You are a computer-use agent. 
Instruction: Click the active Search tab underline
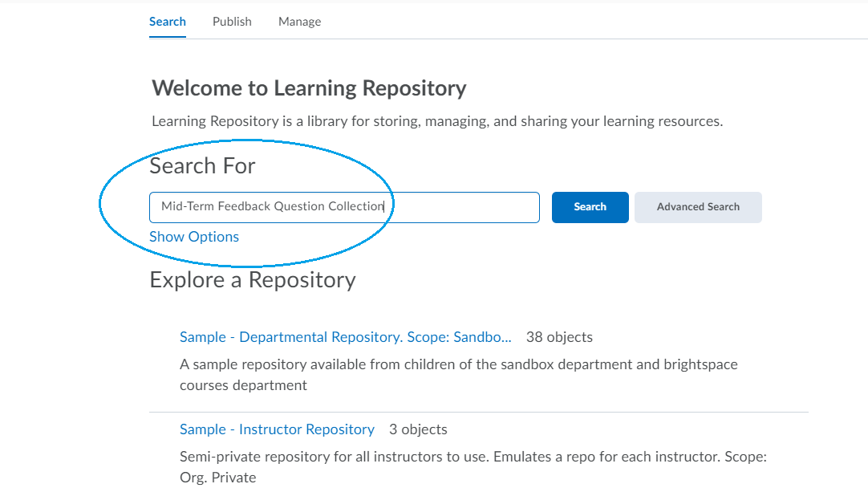pyautogui.click(x=167, y=35)
